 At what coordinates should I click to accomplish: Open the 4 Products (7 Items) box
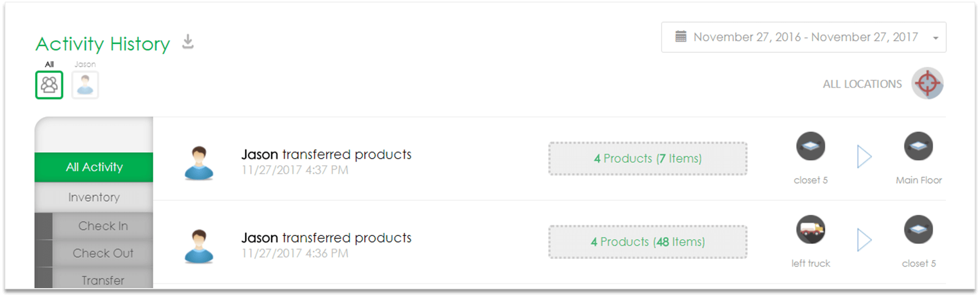(x=648, y=158)
